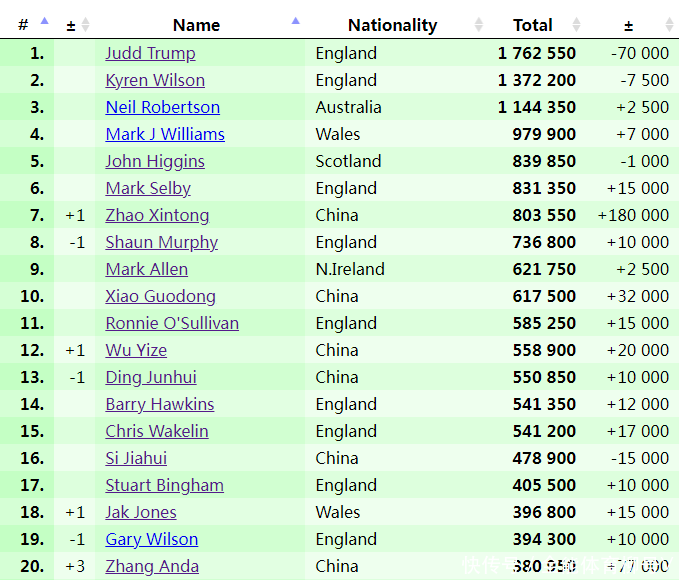
Task: Follow the Zhang Anda link
Action: tap(152, 566)
